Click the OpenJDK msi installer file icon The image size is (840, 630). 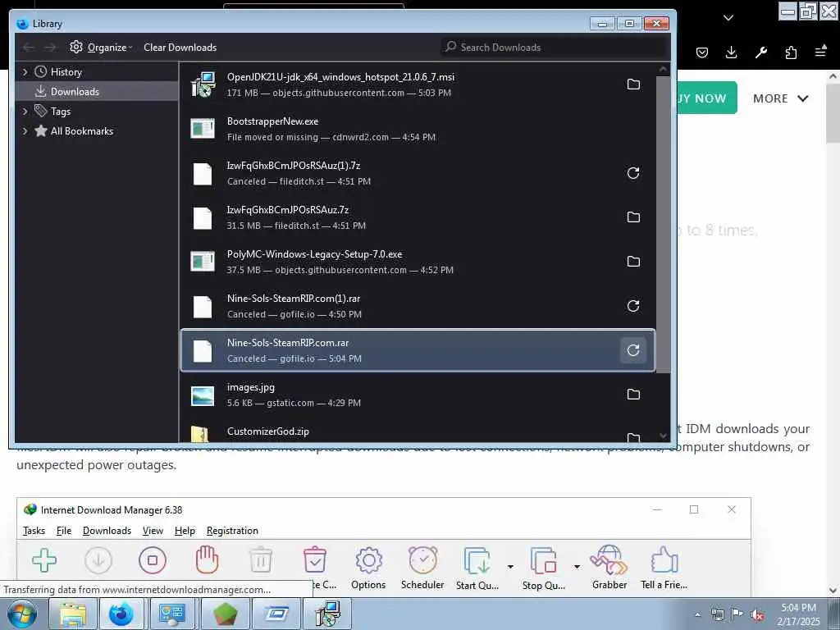(203, 84)
